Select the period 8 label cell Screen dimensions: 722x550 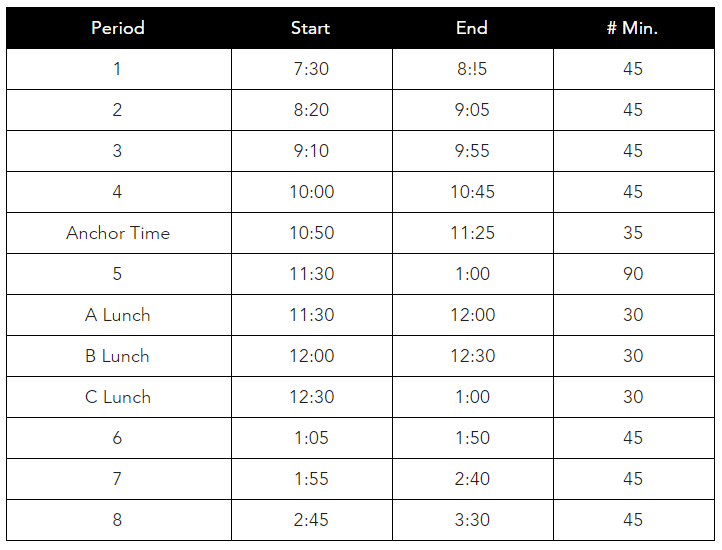118,520
